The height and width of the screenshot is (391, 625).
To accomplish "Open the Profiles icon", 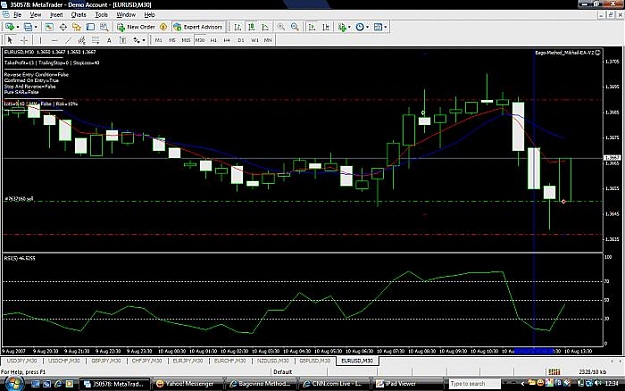I will pyautogui.click(x=28, y=27).
